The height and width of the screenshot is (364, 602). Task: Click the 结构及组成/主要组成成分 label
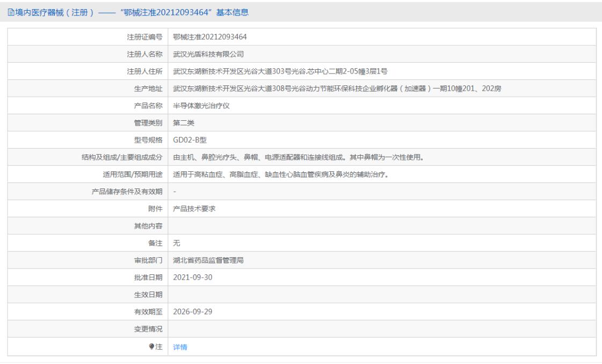click(122, 157)
